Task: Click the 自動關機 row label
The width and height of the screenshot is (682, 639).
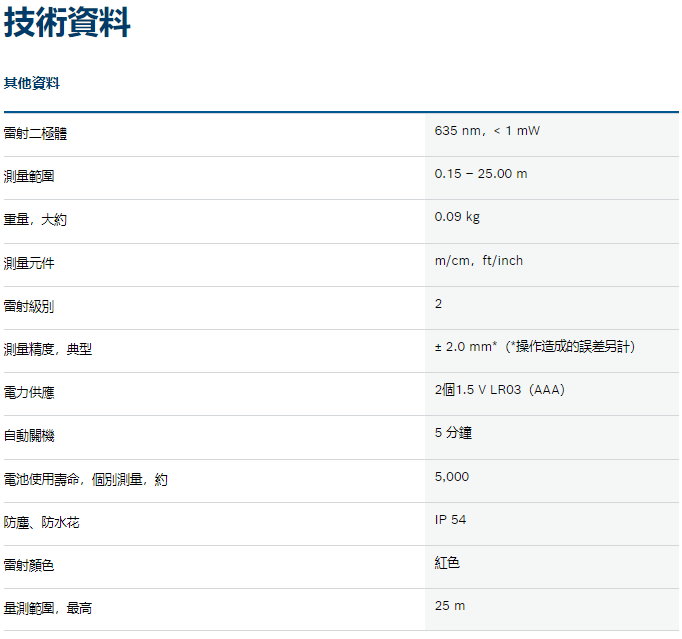Action: click(x=29, y=435)
